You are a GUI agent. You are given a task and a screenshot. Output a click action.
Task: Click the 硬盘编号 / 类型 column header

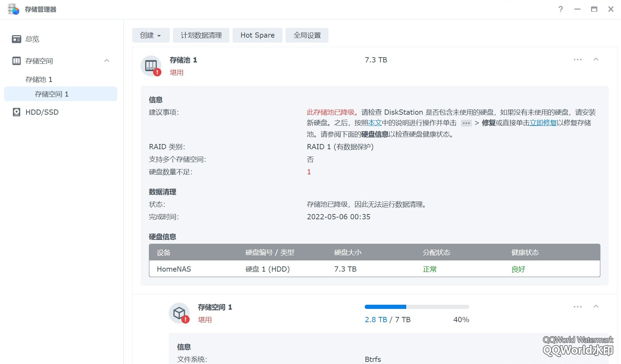coord(270,252)
